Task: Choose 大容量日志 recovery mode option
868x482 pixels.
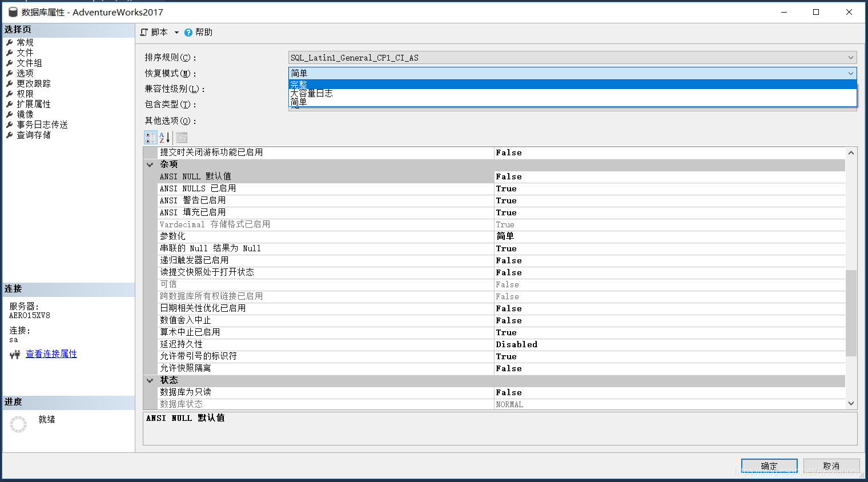Action: (x=572, y=93)
